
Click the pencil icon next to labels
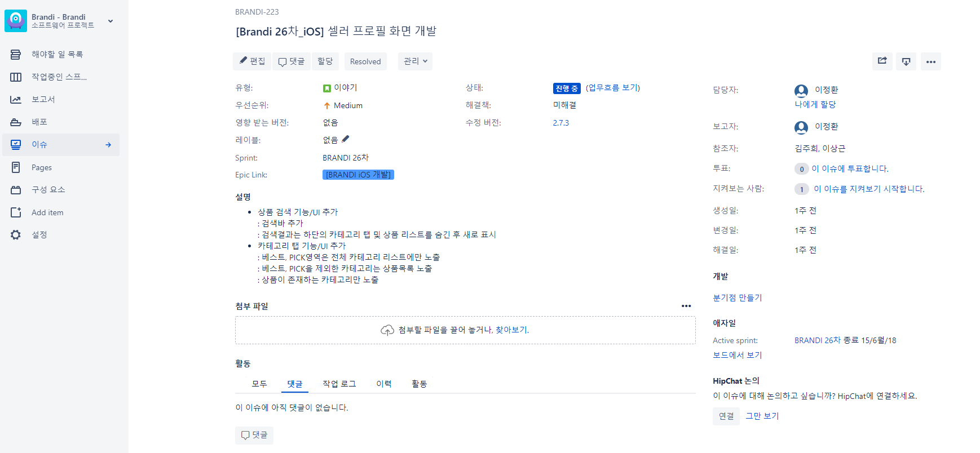(346, 139)
